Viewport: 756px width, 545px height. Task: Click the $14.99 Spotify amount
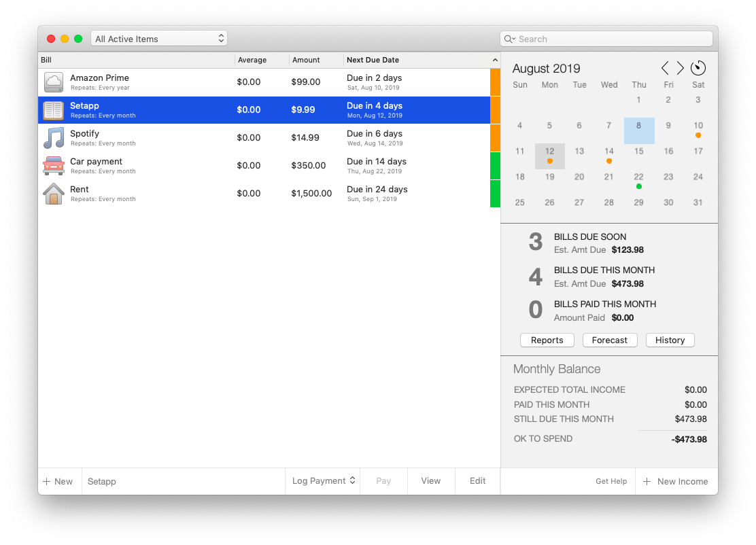point(305,138)
